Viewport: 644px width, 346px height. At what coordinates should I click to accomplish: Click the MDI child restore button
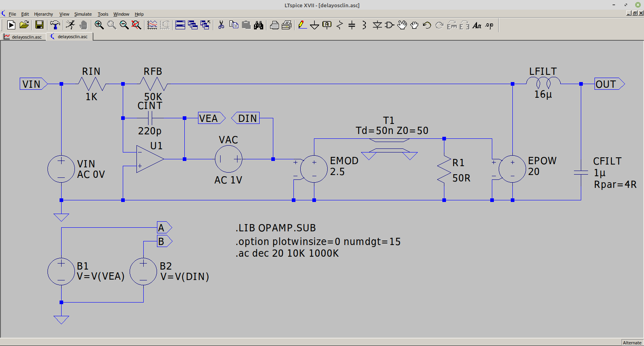635,13
